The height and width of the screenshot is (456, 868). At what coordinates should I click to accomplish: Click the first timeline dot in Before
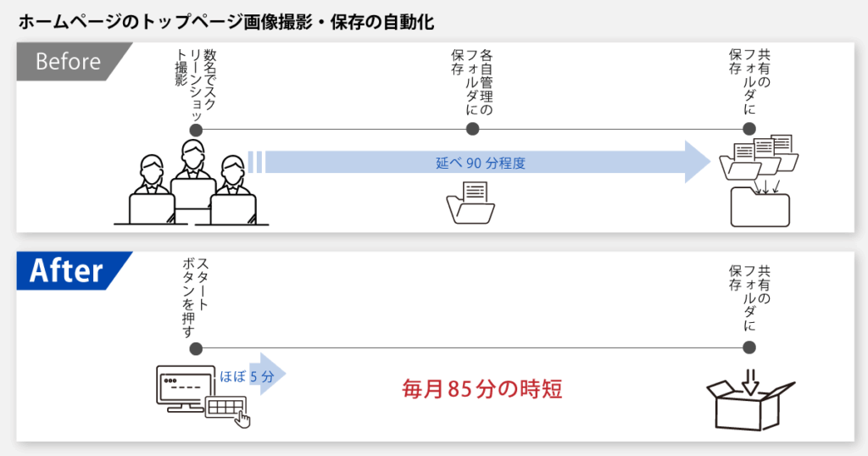coord(196,130)
